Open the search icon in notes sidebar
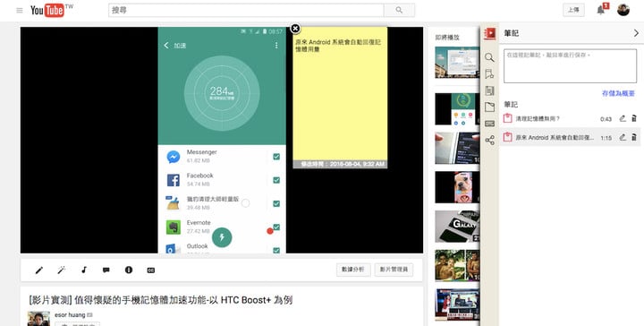 point(489,57)
